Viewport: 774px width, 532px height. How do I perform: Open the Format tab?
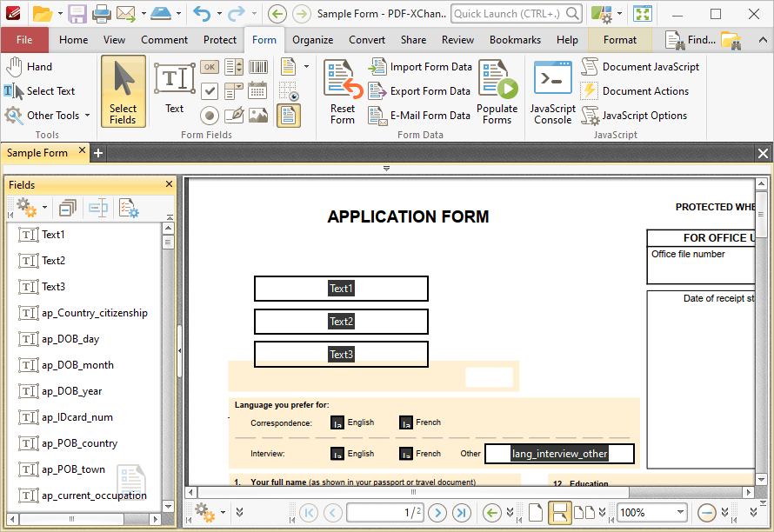click(619, 40)
